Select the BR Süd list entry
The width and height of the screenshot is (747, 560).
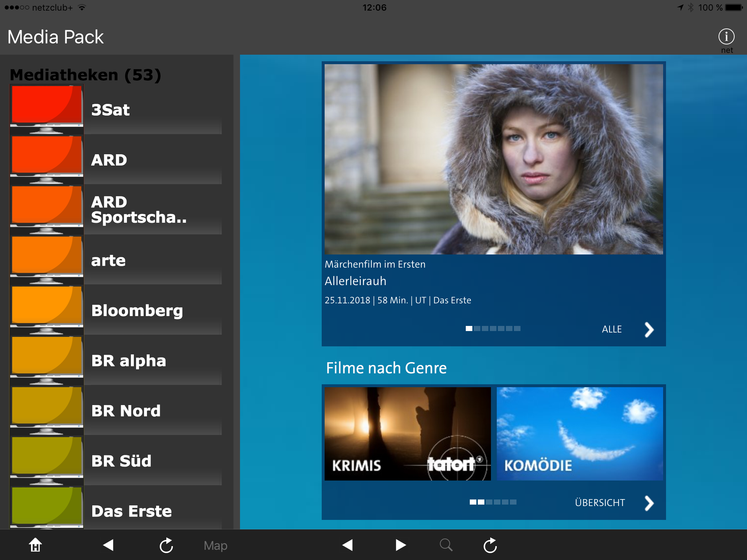[x=116, y=460]
